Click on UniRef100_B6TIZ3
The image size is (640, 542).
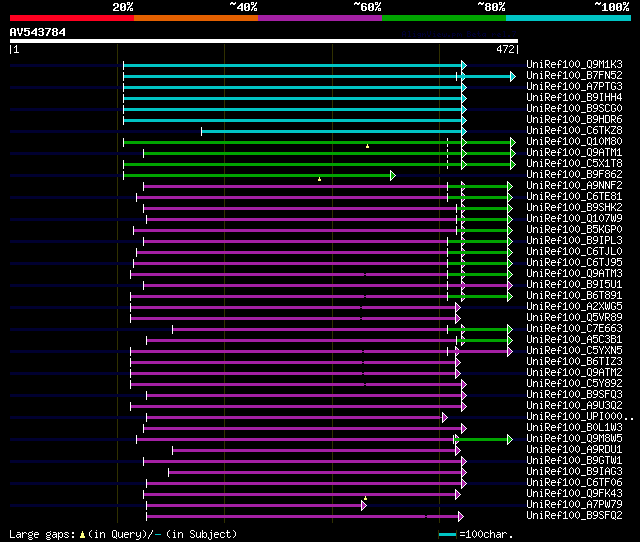(574, 362)
